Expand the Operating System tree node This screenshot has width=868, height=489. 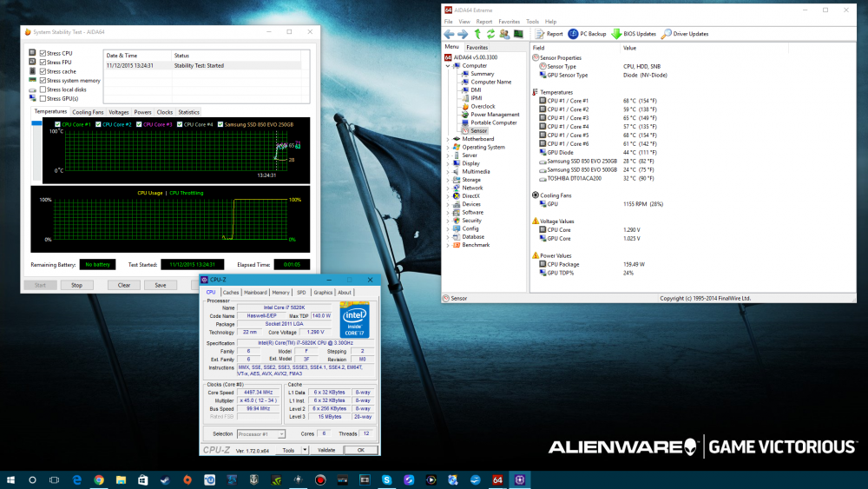pos(448,148)
